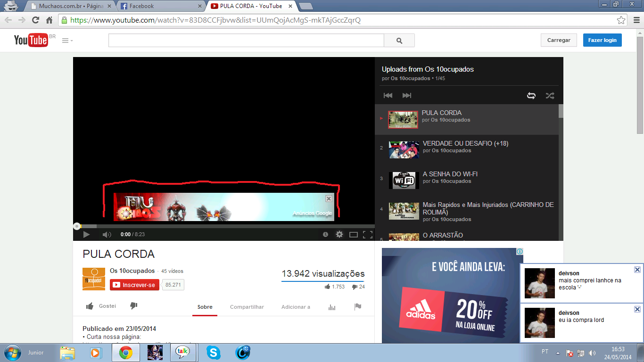Mute the video volume speaker icon
Screen dimensions: 644x362
(107, 234)
